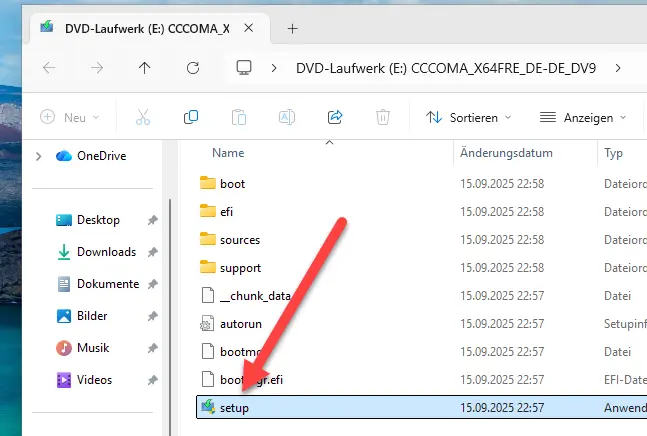Select the setup application file

234,408
